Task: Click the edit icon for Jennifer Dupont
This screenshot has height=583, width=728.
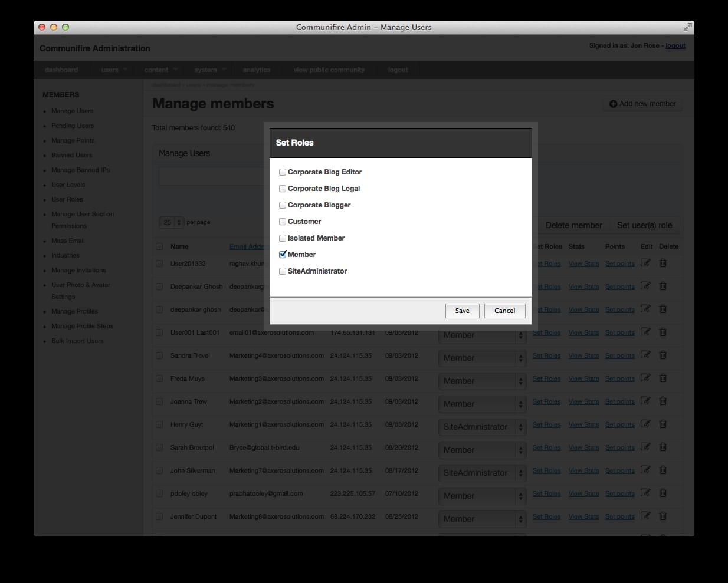Action: coord(645,516)
